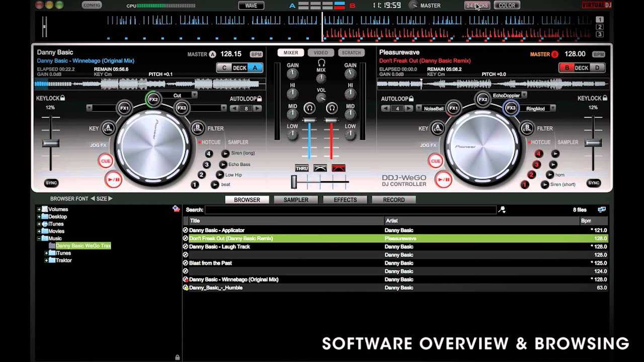Collapse the Music folder tree node
This screenshot has width=644, height=362.
coord(39,238)
